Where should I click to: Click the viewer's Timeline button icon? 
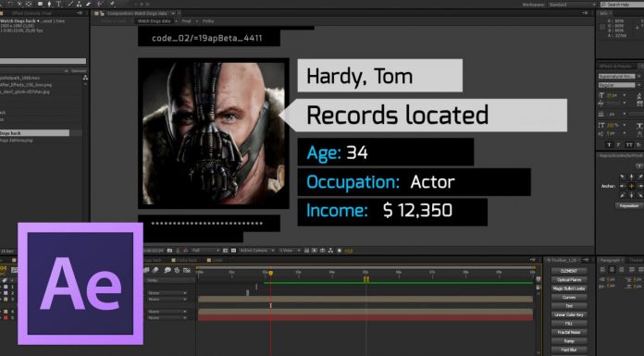click(322, 251)
